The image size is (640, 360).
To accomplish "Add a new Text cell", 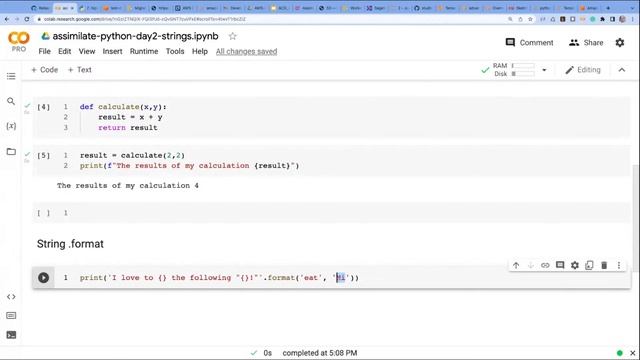I will click(x=80, y=70).
